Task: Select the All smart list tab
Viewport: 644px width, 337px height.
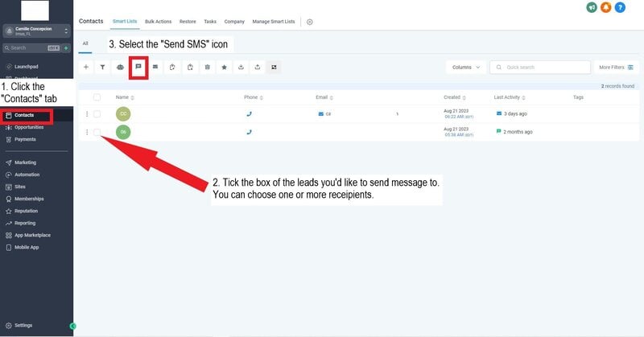Action: pos(85,43)
